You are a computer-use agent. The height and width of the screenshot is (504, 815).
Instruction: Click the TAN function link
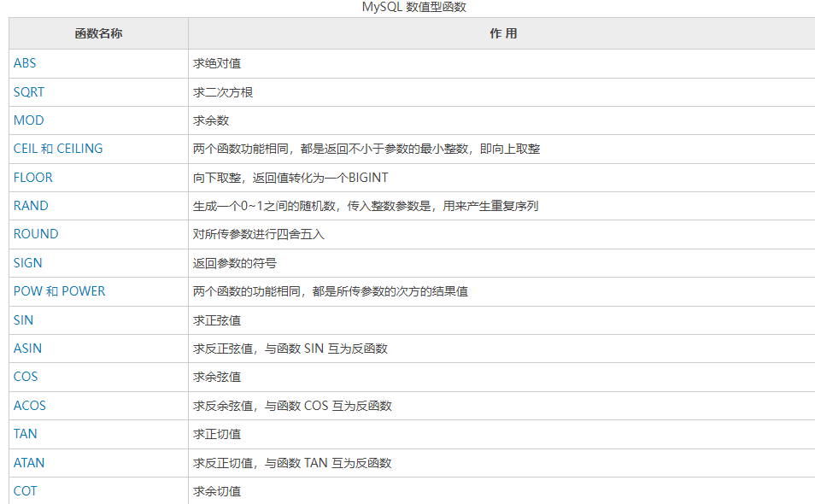(25, 434)
